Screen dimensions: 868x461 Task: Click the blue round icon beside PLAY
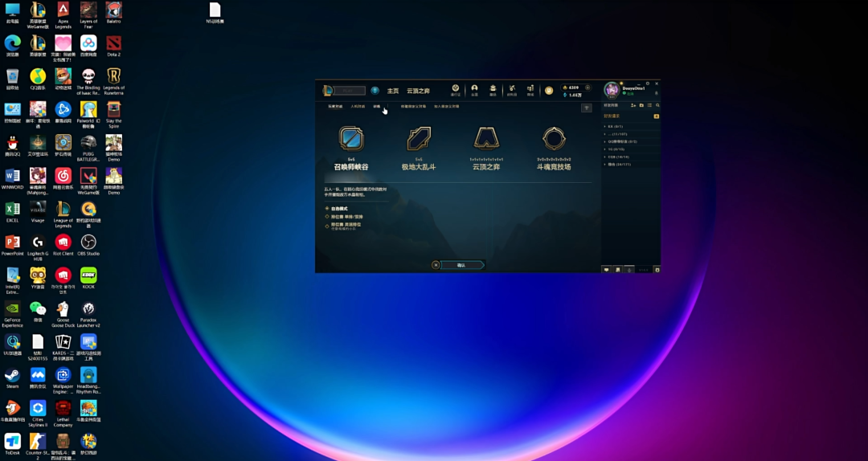[375, 90]
